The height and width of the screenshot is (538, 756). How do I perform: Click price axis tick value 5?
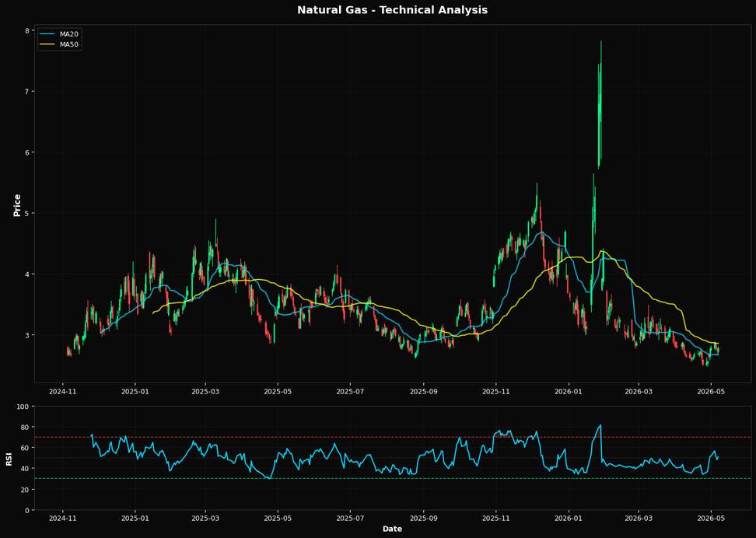click(29, 213)
